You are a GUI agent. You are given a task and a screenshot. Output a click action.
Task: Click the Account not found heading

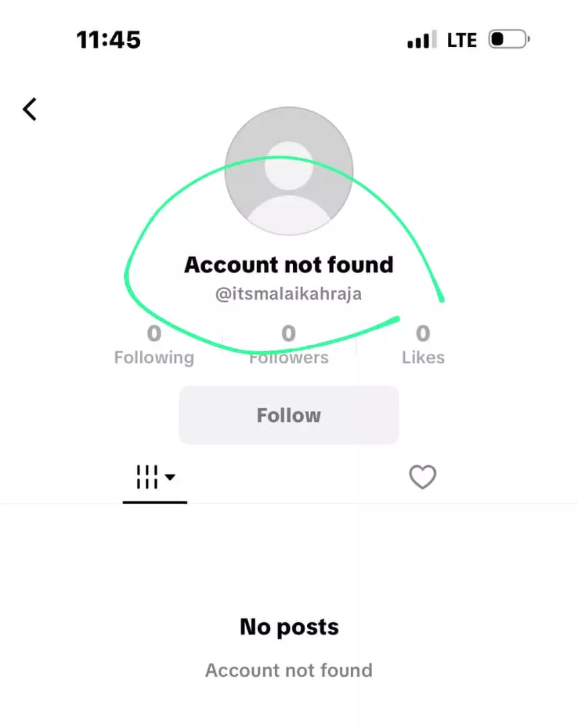[288, 265]
